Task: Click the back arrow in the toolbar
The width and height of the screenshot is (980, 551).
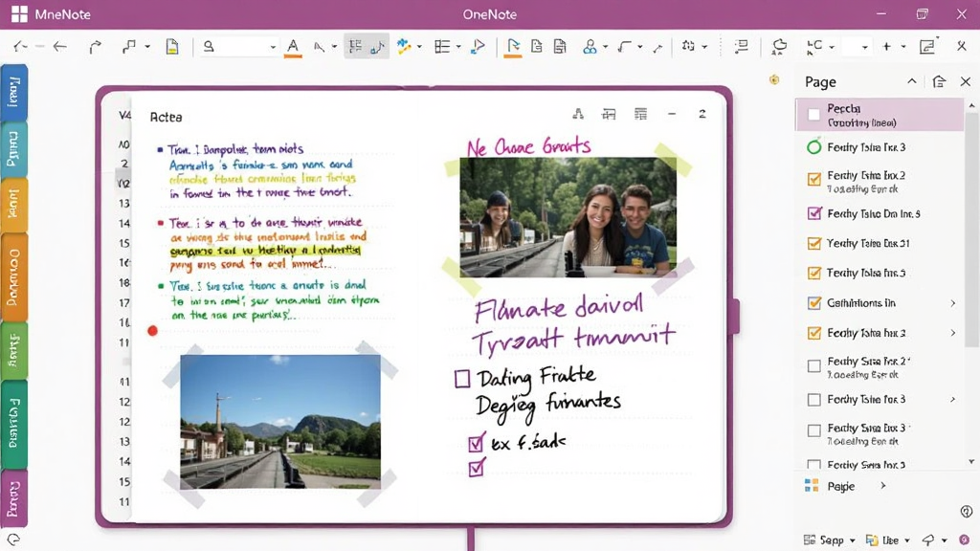Action: (60, 46)
